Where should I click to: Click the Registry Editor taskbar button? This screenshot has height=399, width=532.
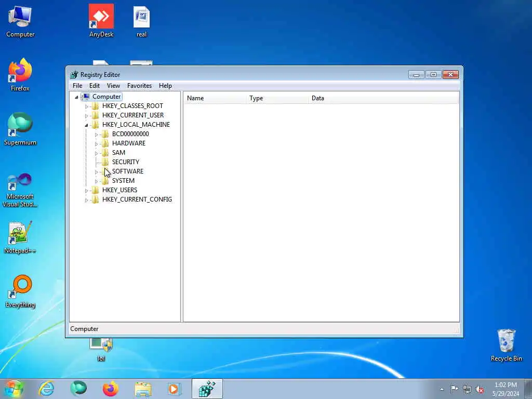[207, 389]
